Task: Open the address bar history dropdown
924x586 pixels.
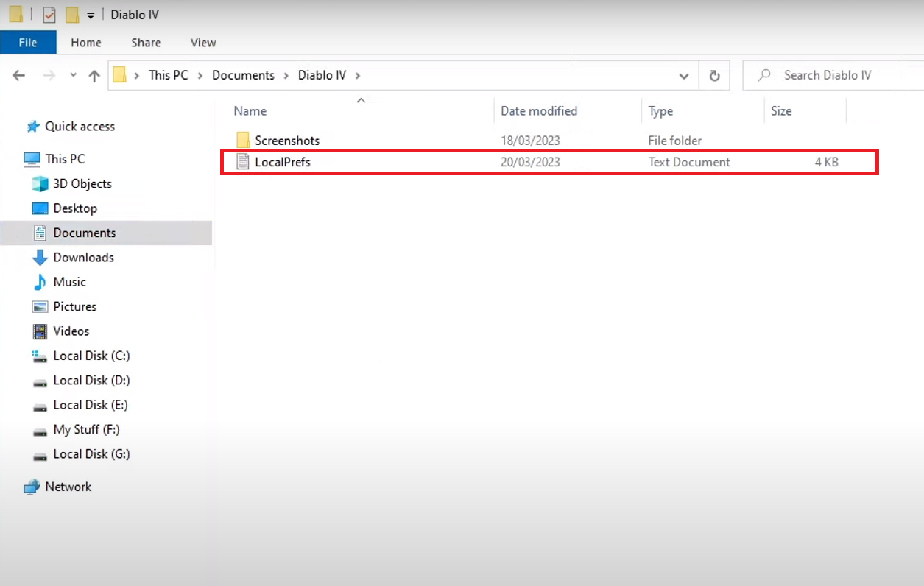Action: click(x=684, y=75)
